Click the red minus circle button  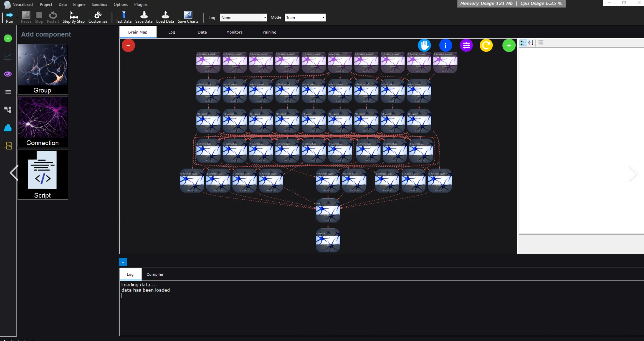point(128,45)
